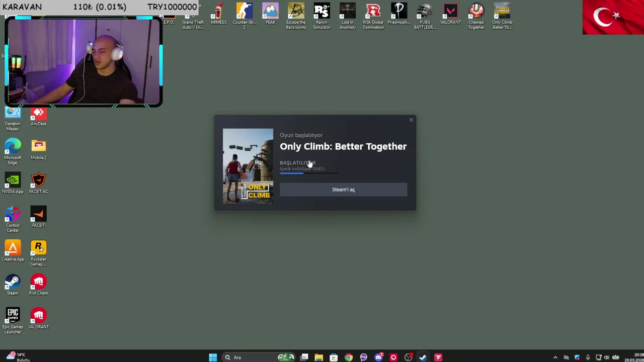Open the taskbar clock and date

pyautogui.click(x=634, y=357)
